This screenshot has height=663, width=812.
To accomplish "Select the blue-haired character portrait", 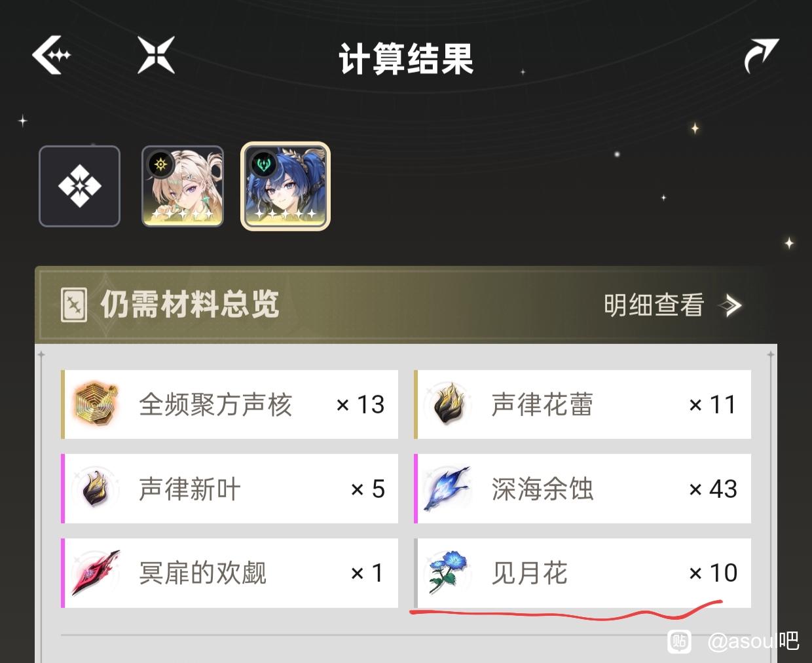I will 286,187.
